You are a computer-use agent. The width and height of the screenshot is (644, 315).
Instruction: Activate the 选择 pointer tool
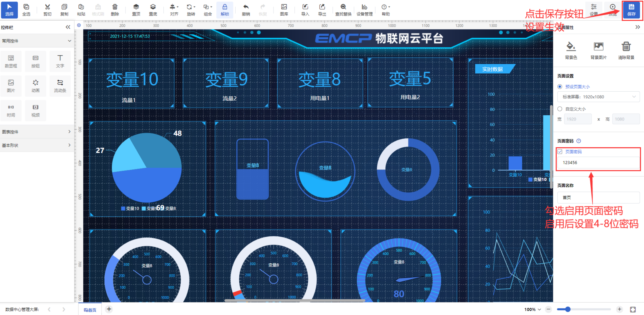pyautogui.click(x=9, y=10)
